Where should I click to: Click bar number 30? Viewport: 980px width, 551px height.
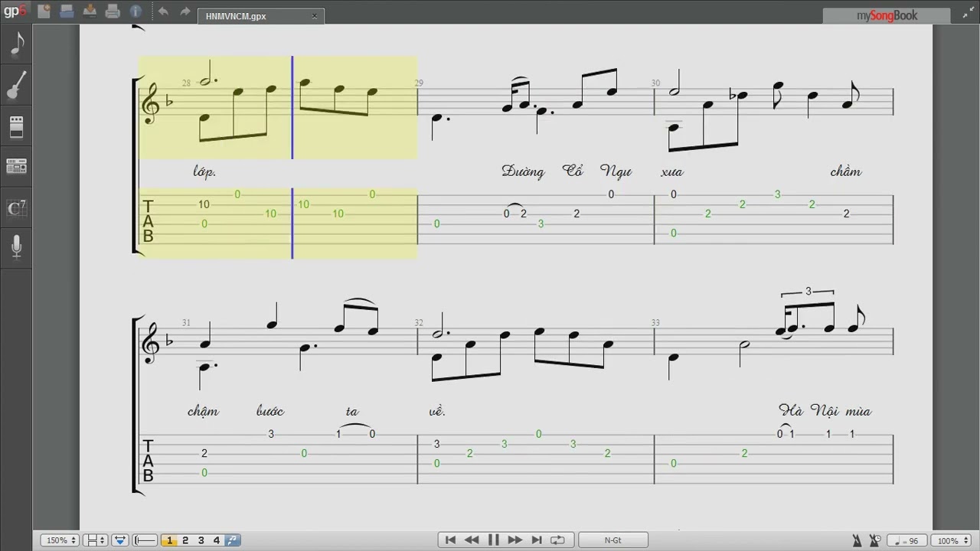point(655,83)
